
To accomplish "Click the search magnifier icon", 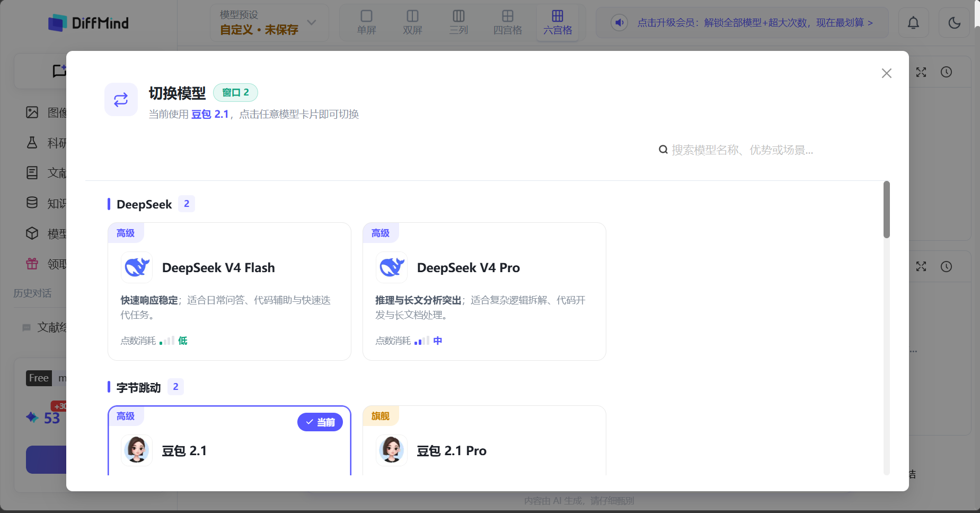I will coord(663,150).
